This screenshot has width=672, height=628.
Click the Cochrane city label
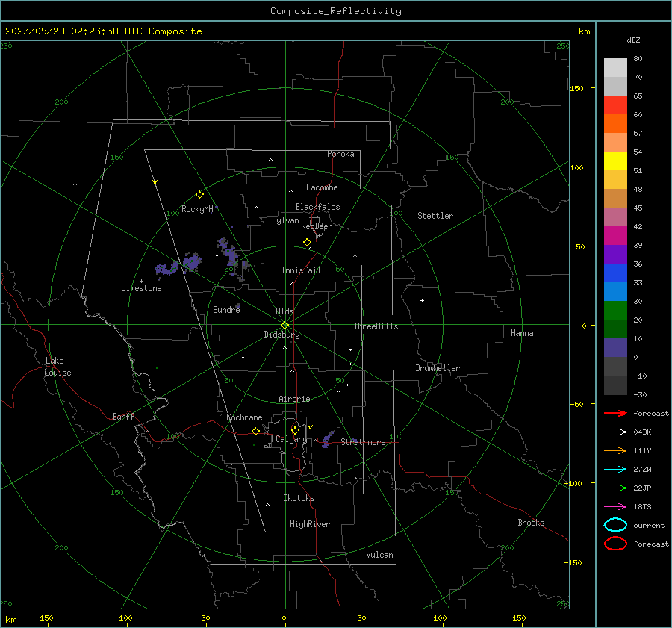tap(244, 417)
